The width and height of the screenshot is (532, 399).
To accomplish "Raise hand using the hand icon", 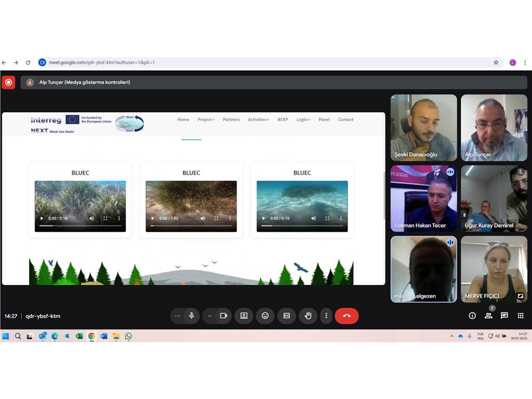I will [308, 316].
